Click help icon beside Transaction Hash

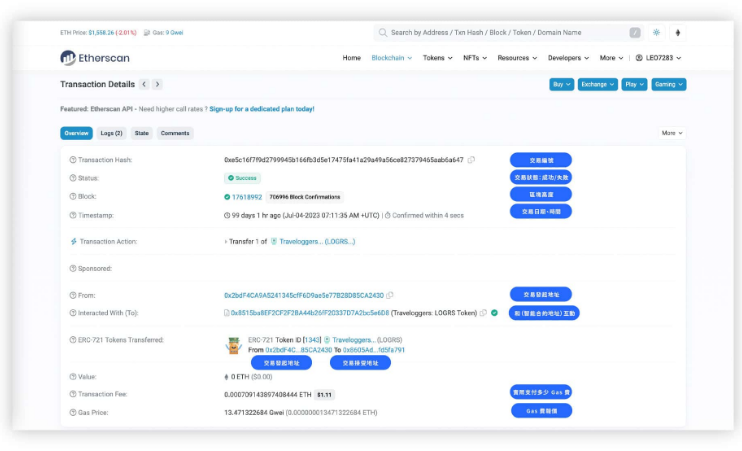[73, 160]
